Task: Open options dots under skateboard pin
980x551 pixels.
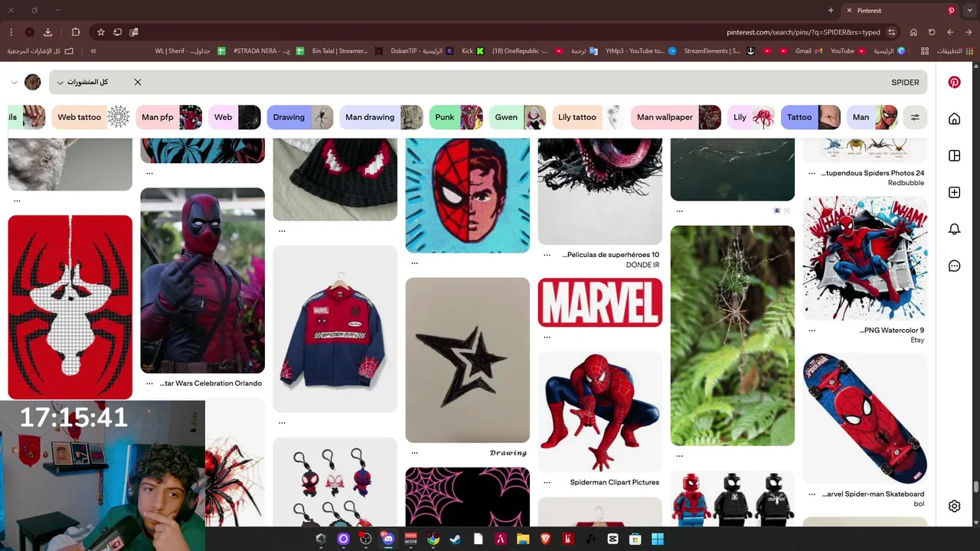Action: click(x=812, y=494)
